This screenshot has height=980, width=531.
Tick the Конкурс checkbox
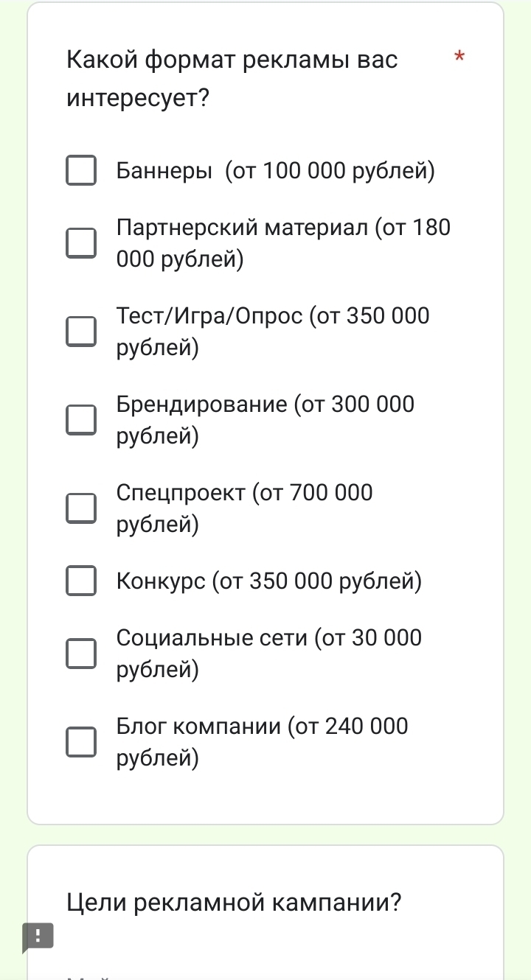tap(81, 581)
